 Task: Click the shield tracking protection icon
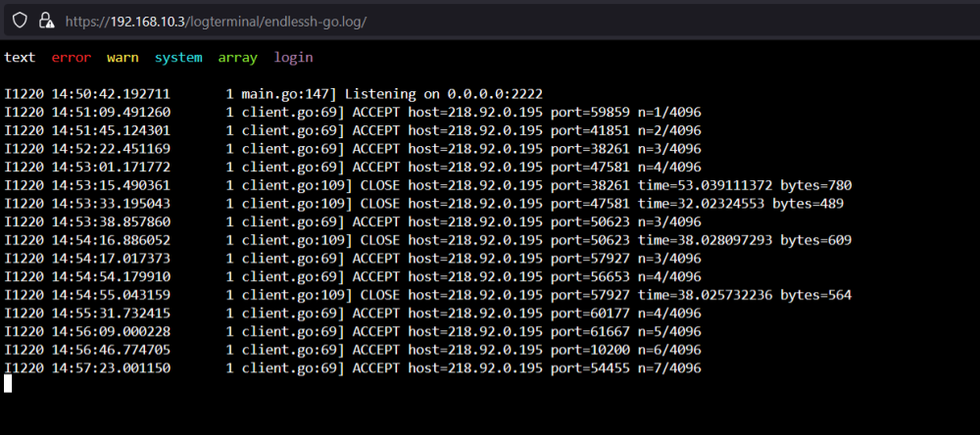[x=20, y=21]
